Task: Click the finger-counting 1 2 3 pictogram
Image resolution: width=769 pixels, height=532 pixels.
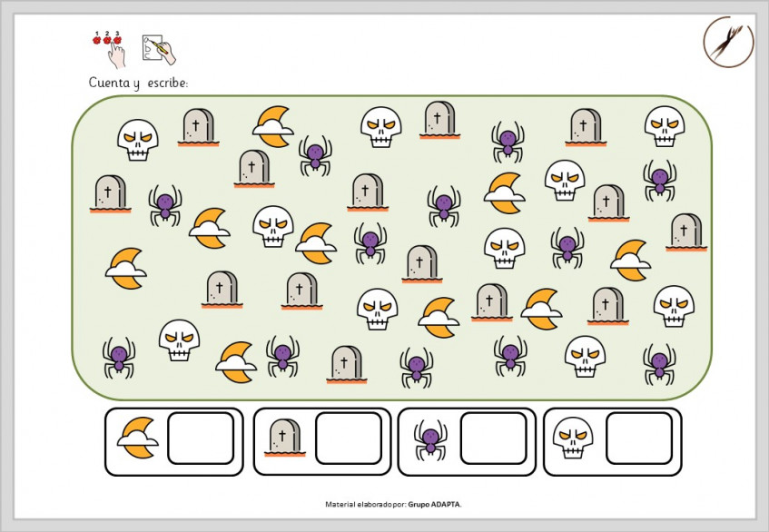Action: point(108,49)
